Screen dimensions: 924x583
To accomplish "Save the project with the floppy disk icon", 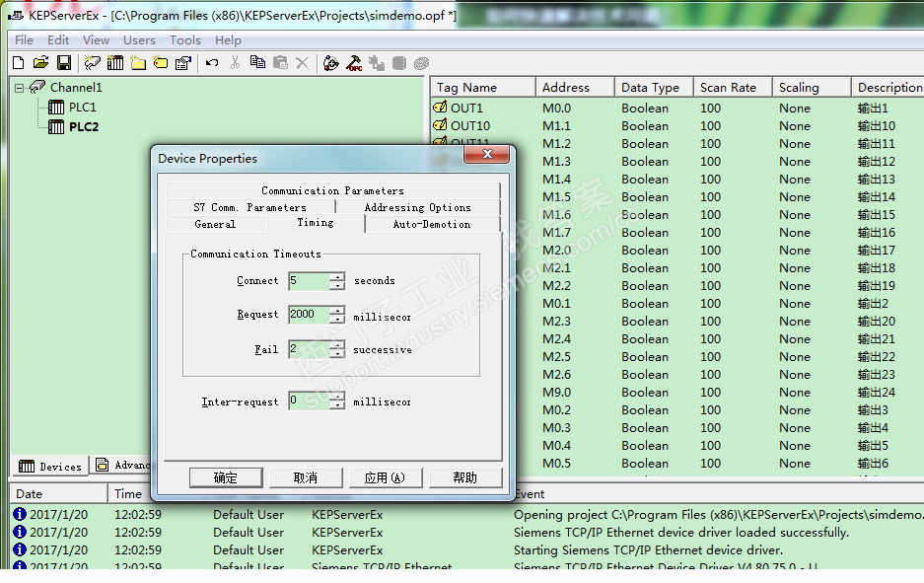I will 64,63.
